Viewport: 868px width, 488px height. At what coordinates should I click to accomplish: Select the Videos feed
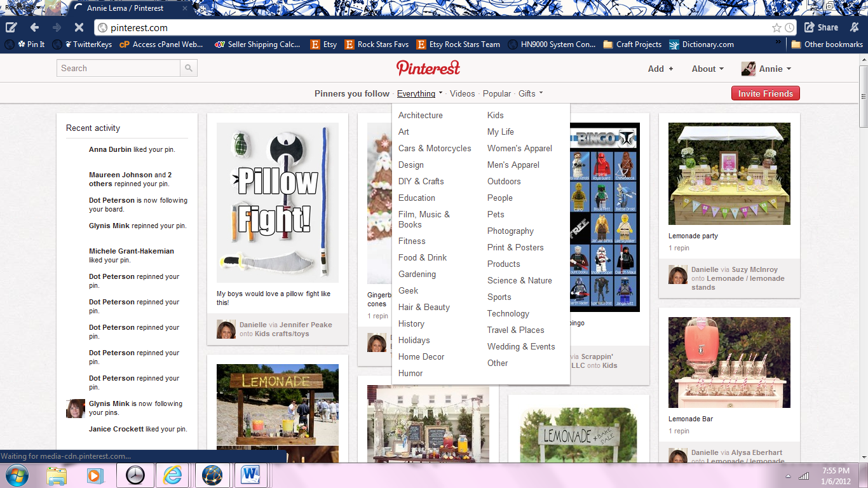(x=462, y=93)
